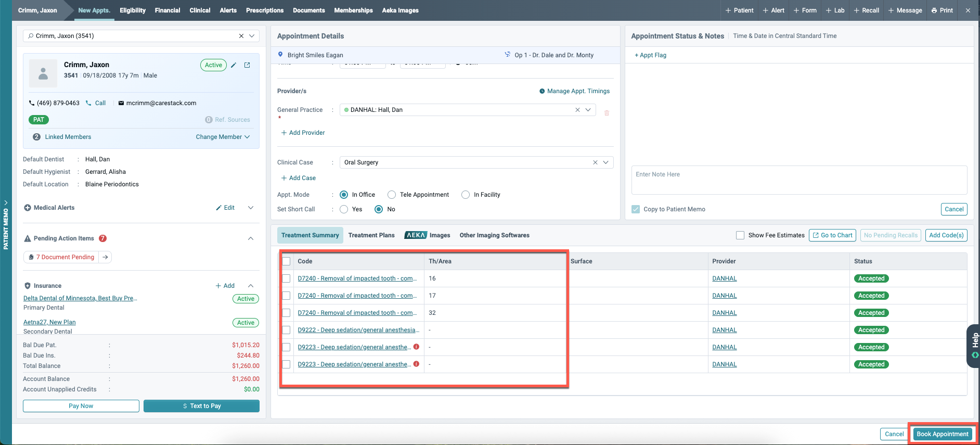
Task: Open pending documents arrow button
Action: tap(105, 257)
